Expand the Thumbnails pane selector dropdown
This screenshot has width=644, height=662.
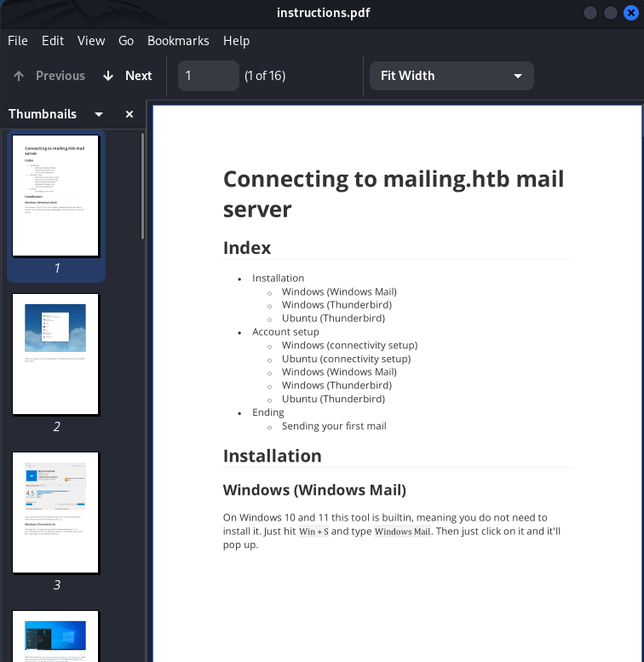click(x=99, y=114)
